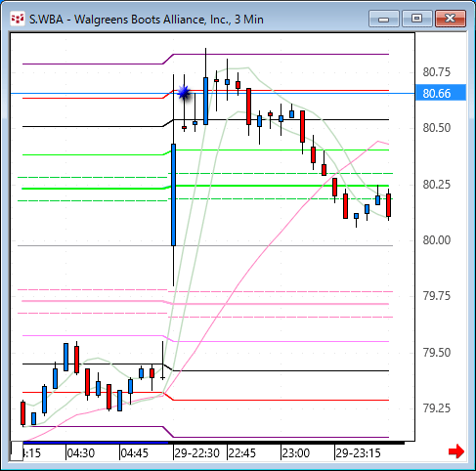
Task: Click the 23:00 time axis label
Action: (296, 453)
